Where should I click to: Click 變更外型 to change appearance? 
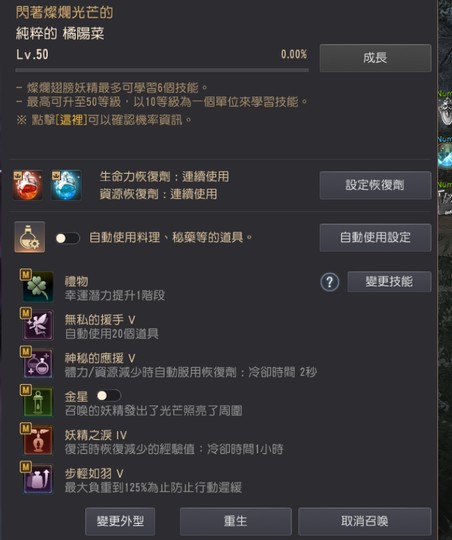pyautogui.click(x=120, y=521)
